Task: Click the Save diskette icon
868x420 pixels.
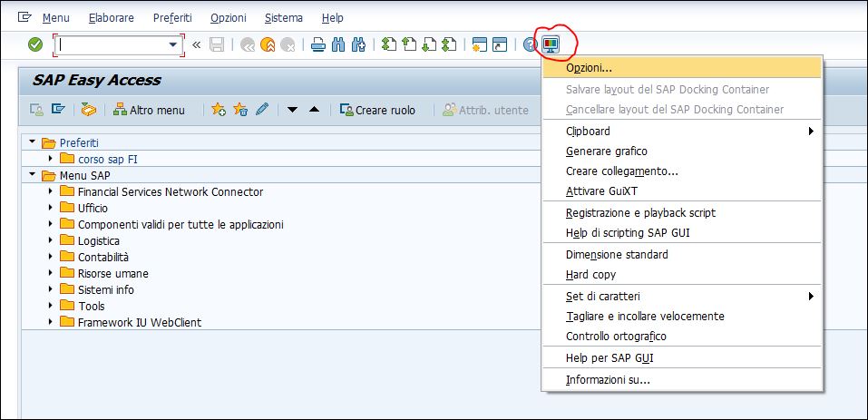Action: click(217, 44)
